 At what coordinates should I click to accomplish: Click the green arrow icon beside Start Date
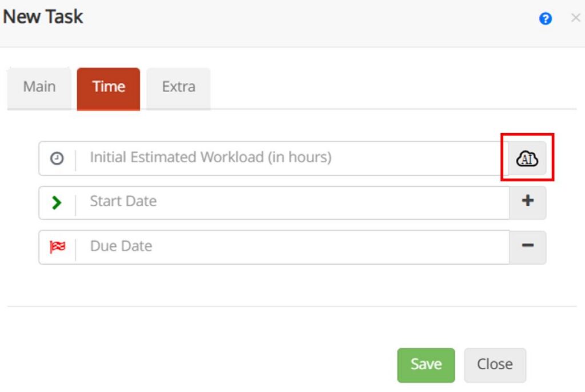click(x=57, y=202)
